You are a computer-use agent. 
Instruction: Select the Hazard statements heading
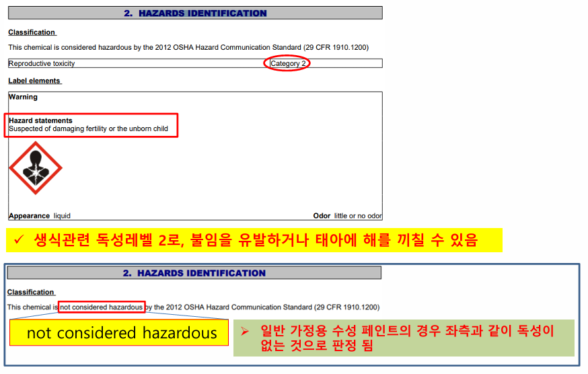(40, 120)
